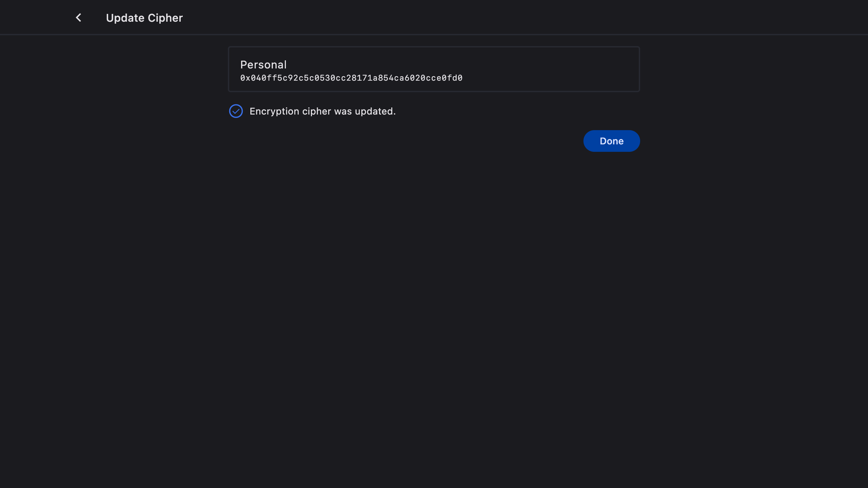This screenshot has height=488, width=868.
Task: Tap the circled tick confirmation icon
Action: coord(236,111)
